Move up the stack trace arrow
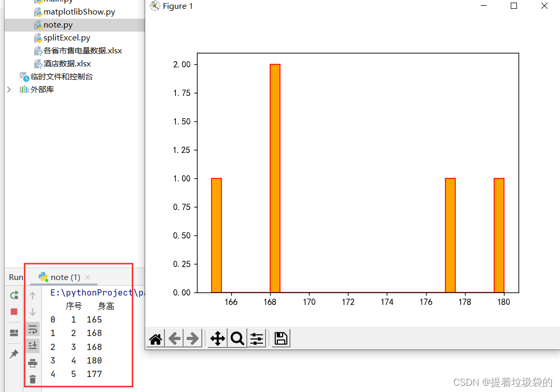The height and width of the screenshot is (392, 560). coord(33,295)
